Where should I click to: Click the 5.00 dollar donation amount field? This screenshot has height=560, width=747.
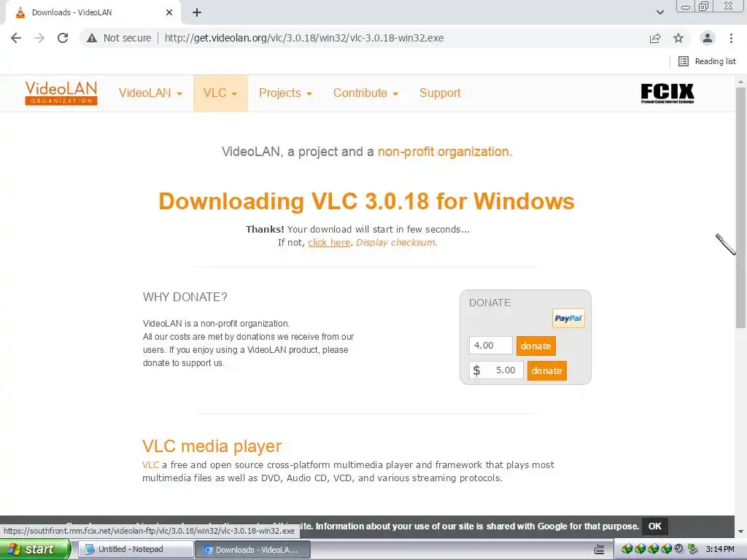[x=496, y=370]
